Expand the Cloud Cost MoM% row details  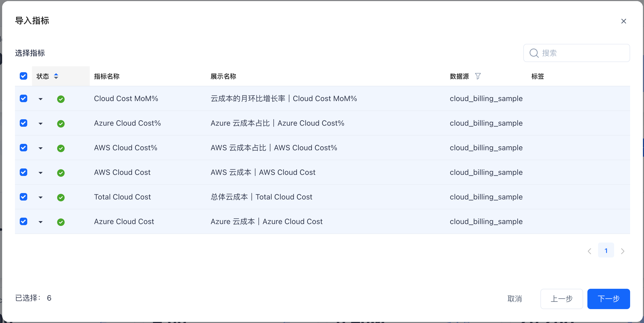pyautogui.click(x=41, y=99)
